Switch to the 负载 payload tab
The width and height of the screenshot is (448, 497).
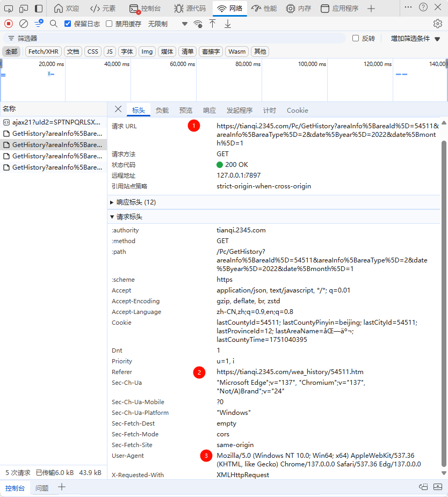tap(162, 111)
